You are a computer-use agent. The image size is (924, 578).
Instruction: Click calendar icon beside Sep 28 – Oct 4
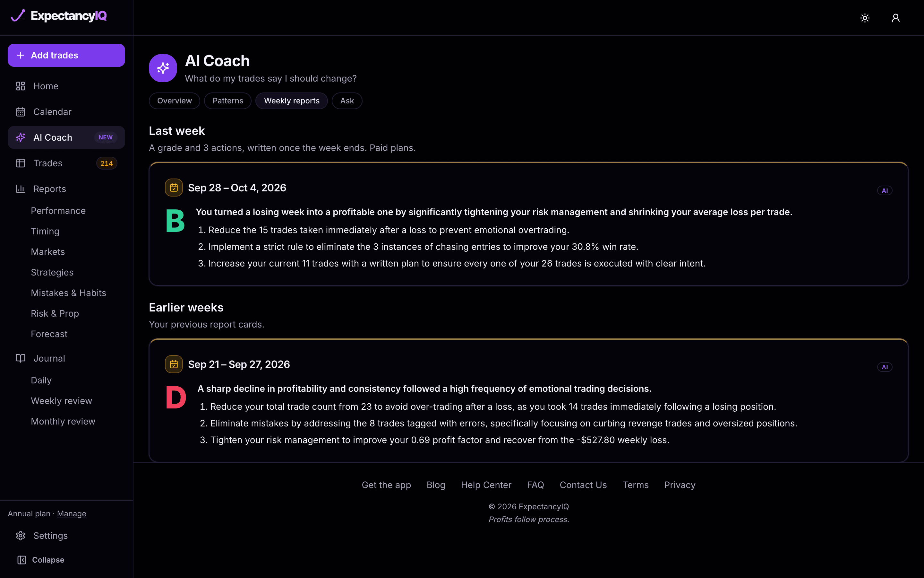174,188
